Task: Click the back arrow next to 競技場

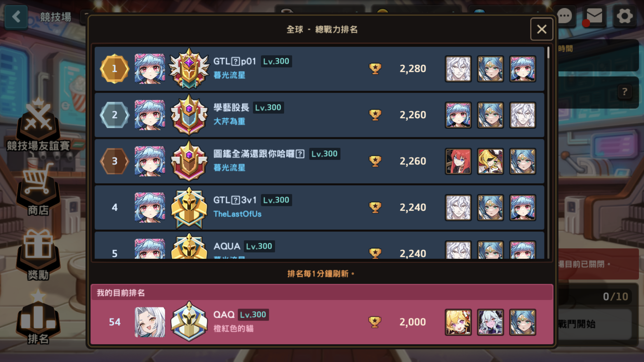Action: point(16,17)
